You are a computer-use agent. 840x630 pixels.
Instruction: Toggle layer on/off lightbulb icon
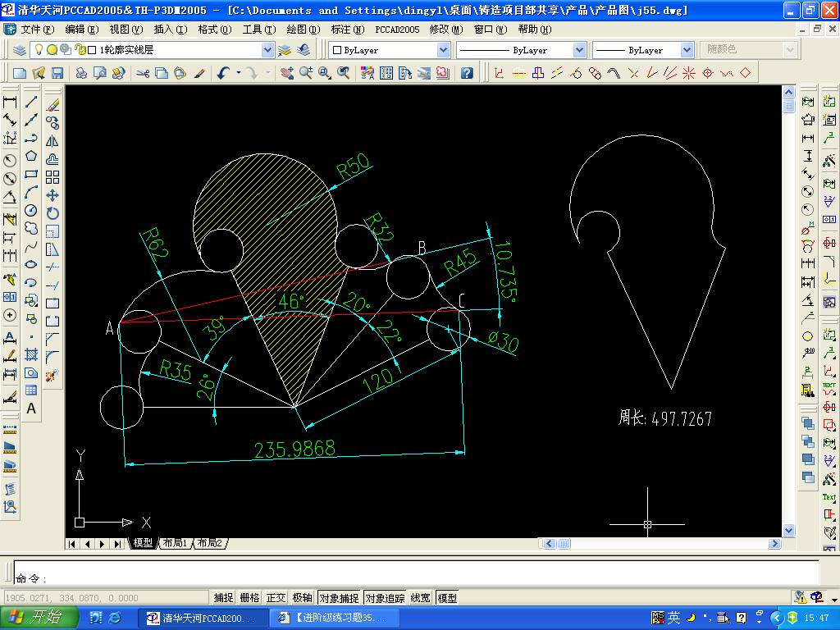tap(39, 50)
